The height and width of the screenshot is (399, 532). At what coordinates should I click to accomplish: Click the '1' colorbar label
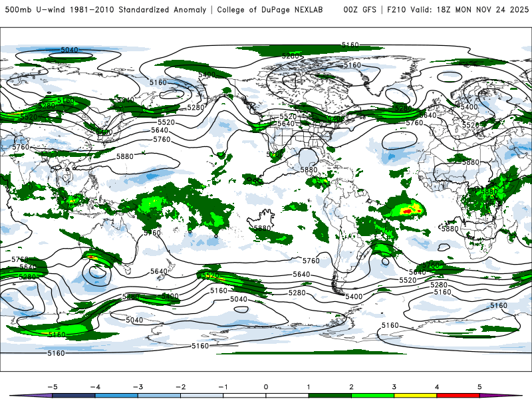[309, 387]
